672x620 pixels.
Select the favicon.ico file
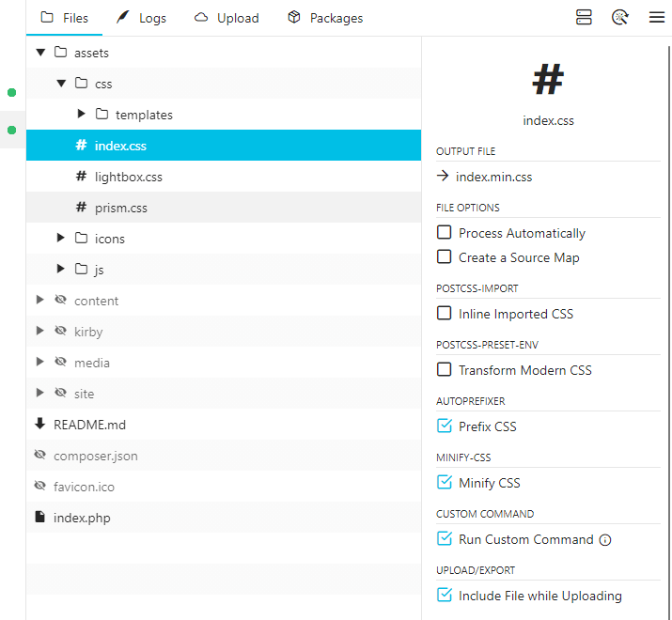point(224,486)
